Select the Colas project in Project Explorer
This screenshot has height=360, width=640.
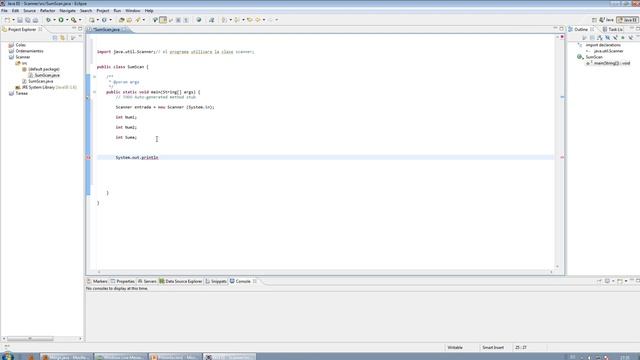point(20,45)
